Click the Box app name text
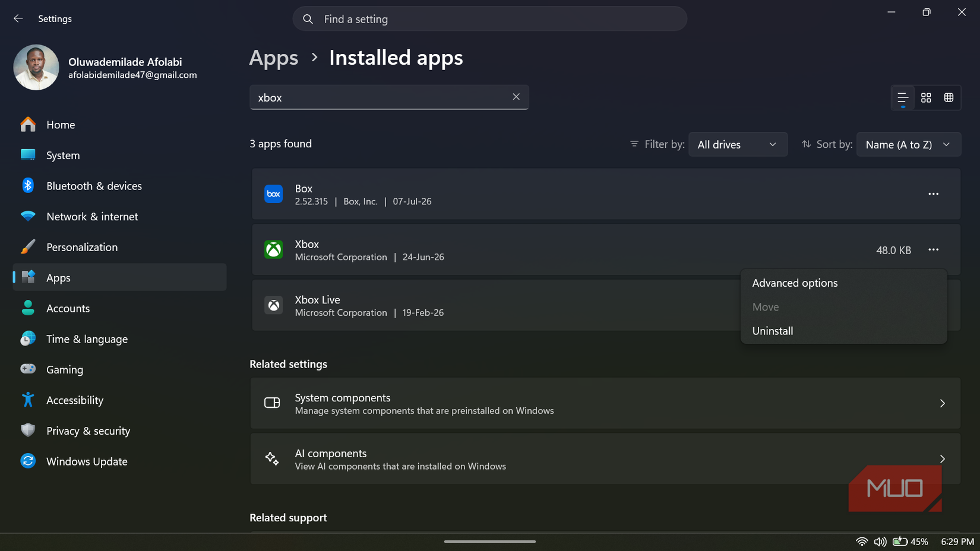The width and height of the screenshot is (980, 551). coord(304,188)
